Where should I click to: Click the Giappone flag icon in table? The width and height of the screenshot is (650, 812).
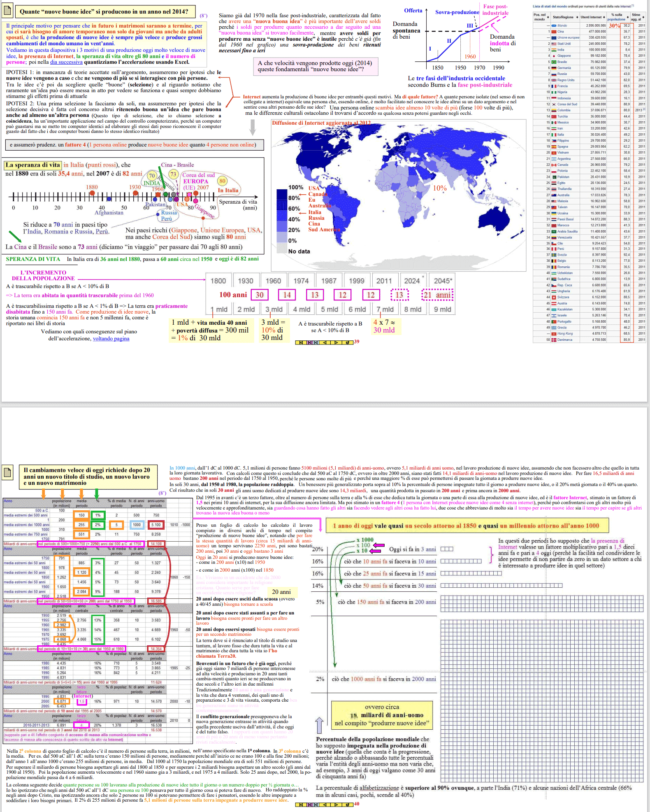(554, 56)
